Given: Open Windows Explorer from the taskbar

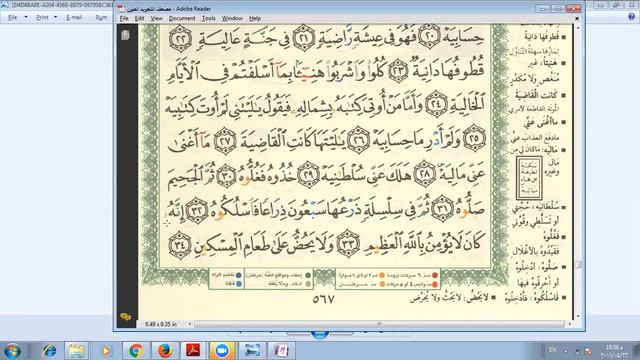Looking at the screenshot, I should coord(76,351).
